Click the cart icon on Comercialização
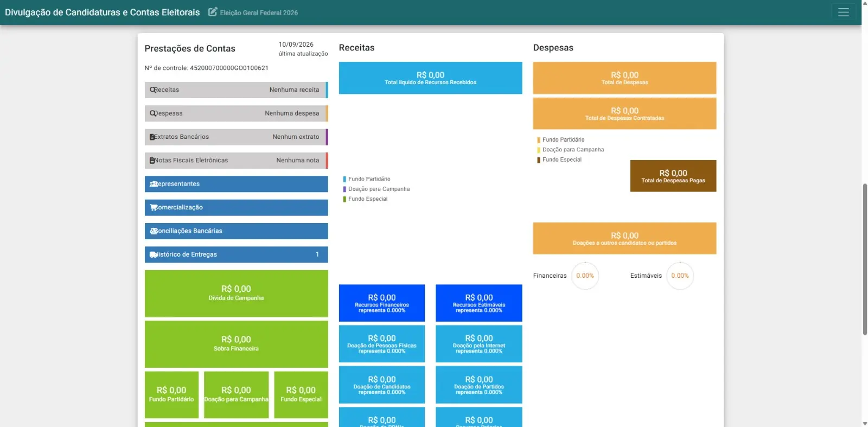The image size is (868, 427). (154, 207)
